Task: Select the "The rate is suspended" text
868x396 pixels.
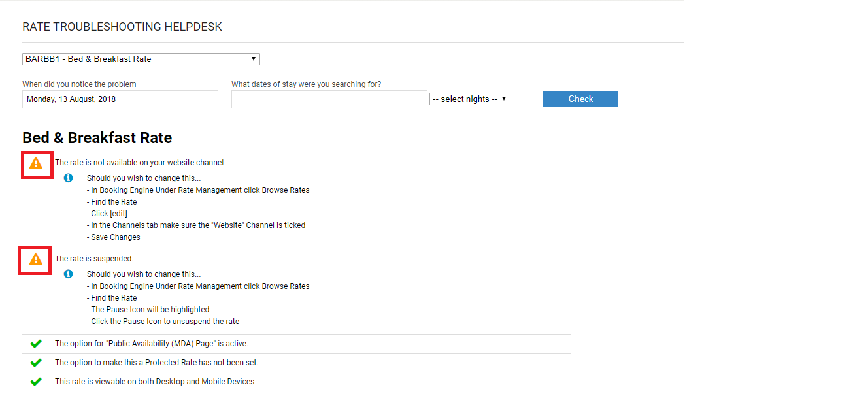Action: coord(94,259)
